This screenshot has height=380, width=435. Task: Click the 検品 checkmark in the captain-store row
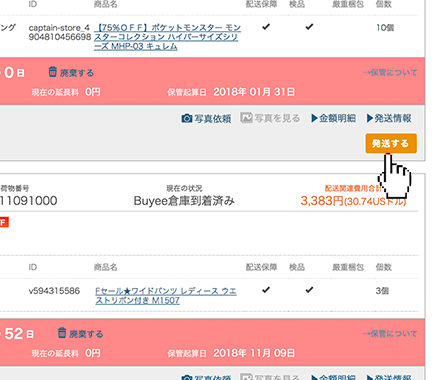(309, 27)
